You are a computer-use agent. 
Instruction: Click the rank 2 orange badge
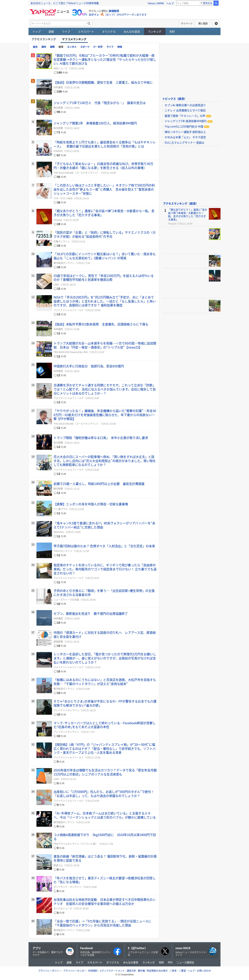(x=33, y=81)
